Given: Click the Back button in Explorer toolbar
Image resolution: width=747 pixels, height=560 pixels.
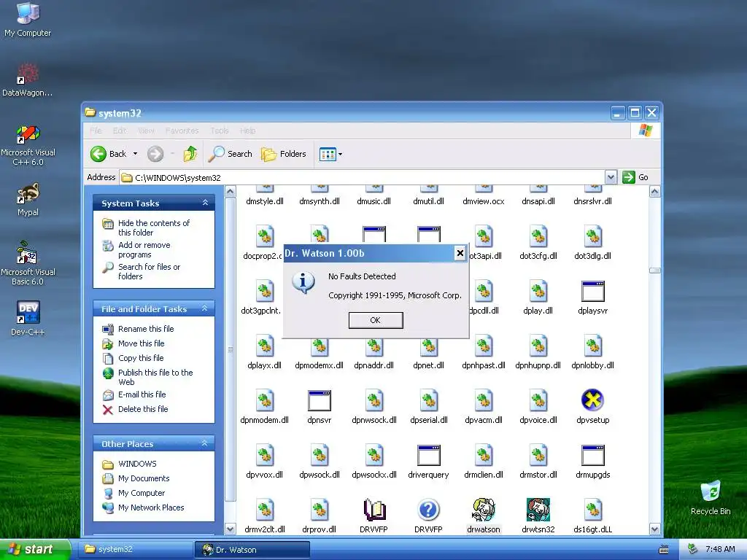Looking at the screenshot, I should coord(109,154).
